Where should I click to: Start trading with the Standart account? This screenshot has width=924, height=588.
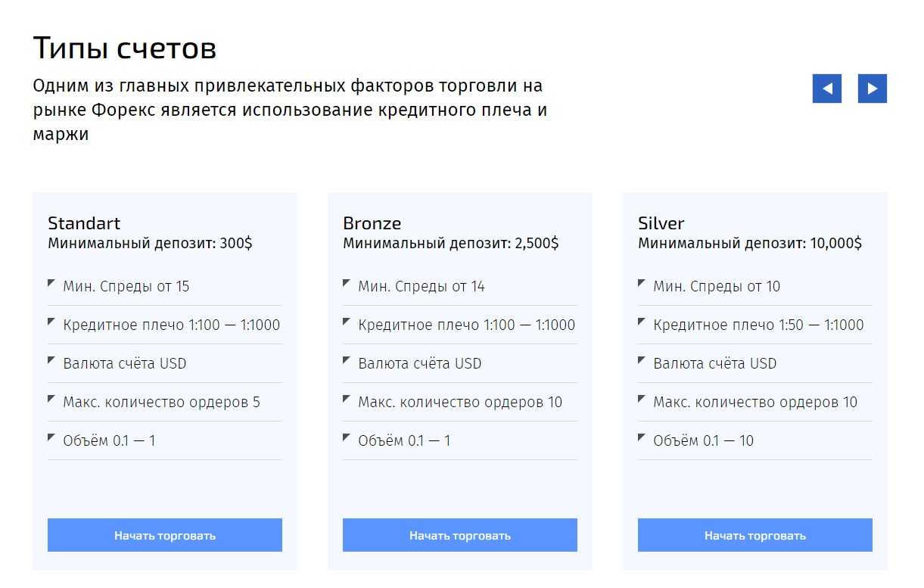165,535
